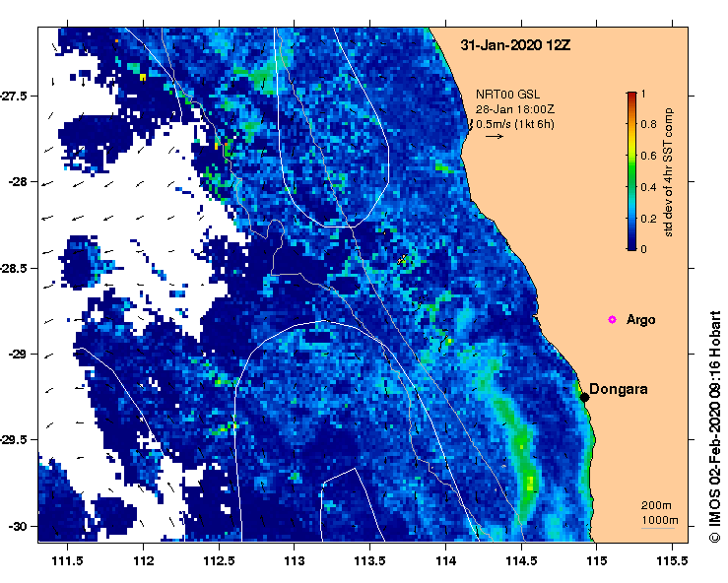Click the 1000m isobath legend line

point(658,528)
